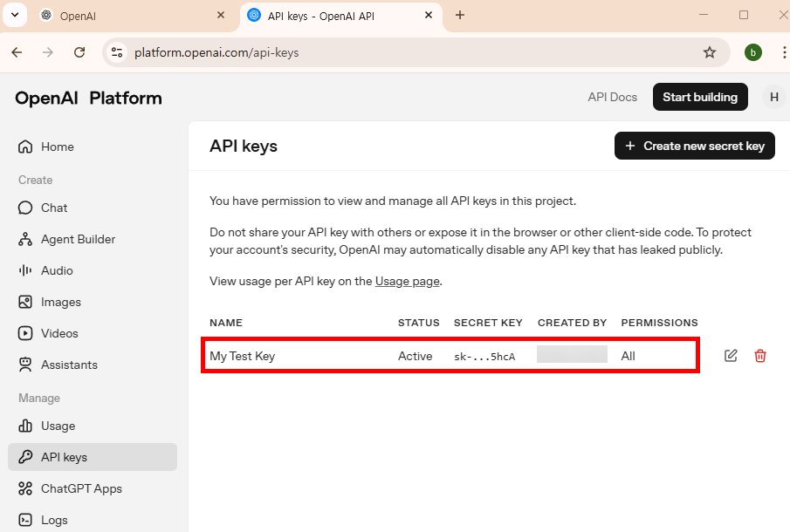Open the tab search dropdown arrow
Viewport: 790px width, 532px height.
(x=15, y=15)
